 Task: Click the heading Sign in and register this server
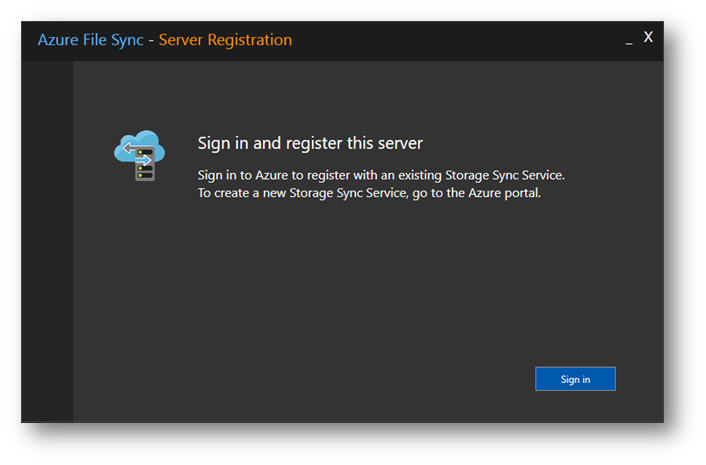(x=310, y=143)
